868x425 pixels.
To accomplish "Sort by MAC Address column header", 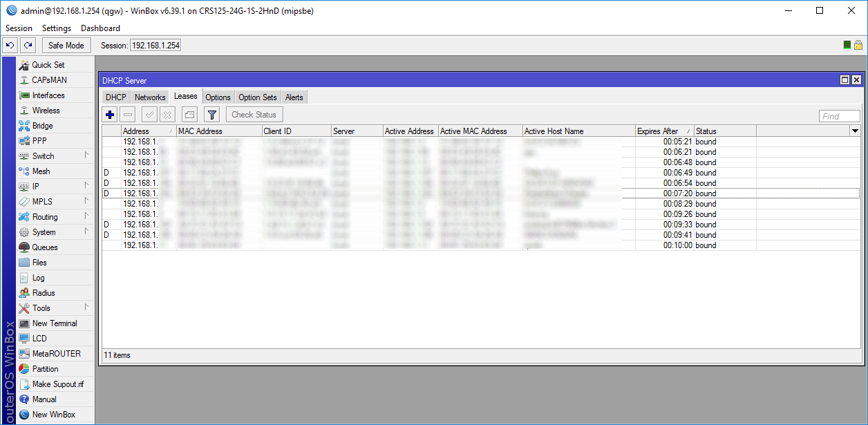I will tap(219, 131).
